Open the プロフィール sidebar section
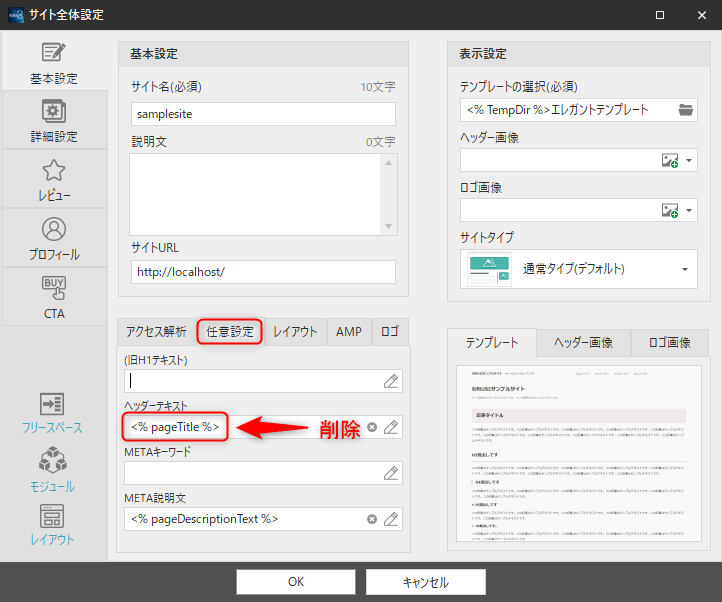 (54, 239)
